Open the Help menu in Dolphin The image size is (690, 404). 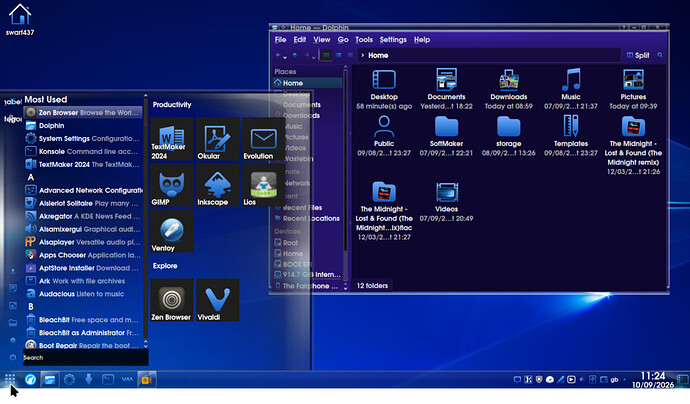pos(422,40)
